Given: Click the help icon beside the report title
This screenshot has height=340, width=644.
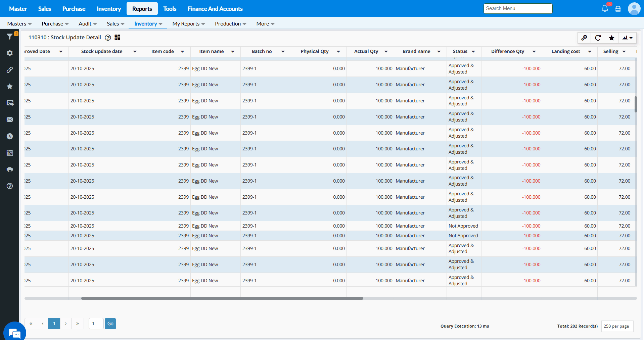Looking at the screenshot, I should pos(108,38).
